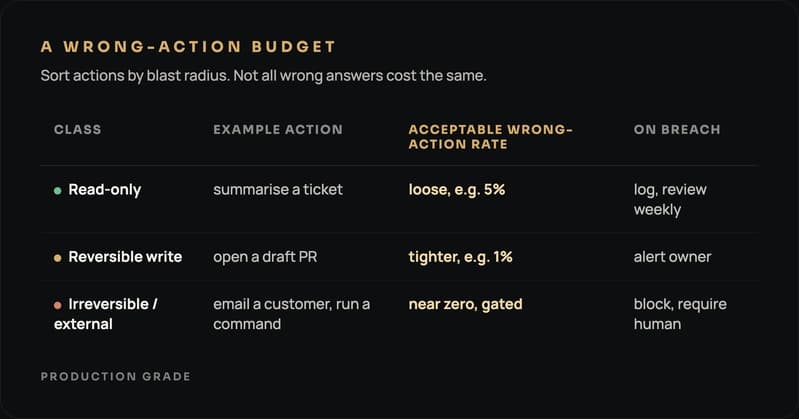This screenshot has height=419, width=799.
Task: Click the ACCEPTABLE WRONG-ACTION RATE column header
Action: 490,137
